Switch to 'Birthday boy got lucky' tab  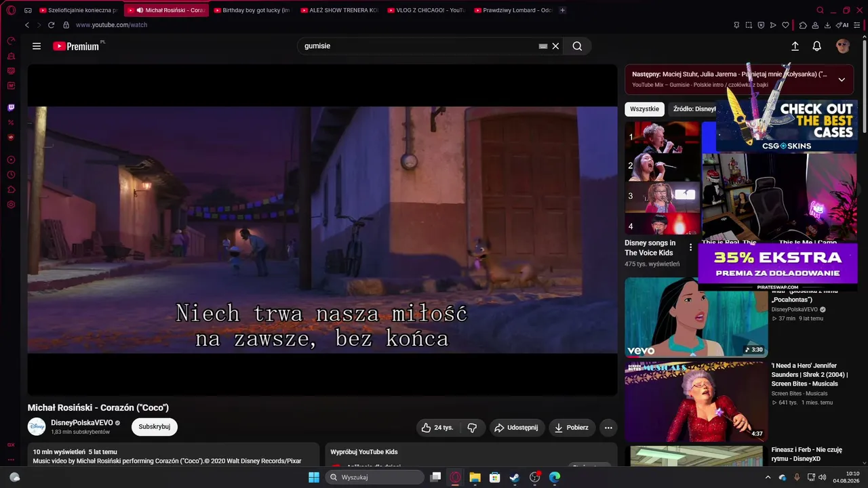252,10
